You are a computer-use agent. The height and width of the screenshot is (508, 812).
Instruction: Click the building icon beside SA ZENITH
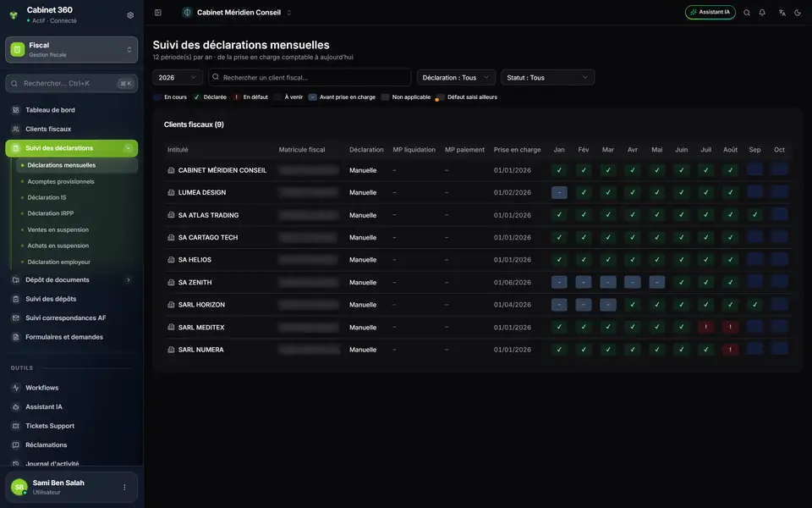pos(171,283)
